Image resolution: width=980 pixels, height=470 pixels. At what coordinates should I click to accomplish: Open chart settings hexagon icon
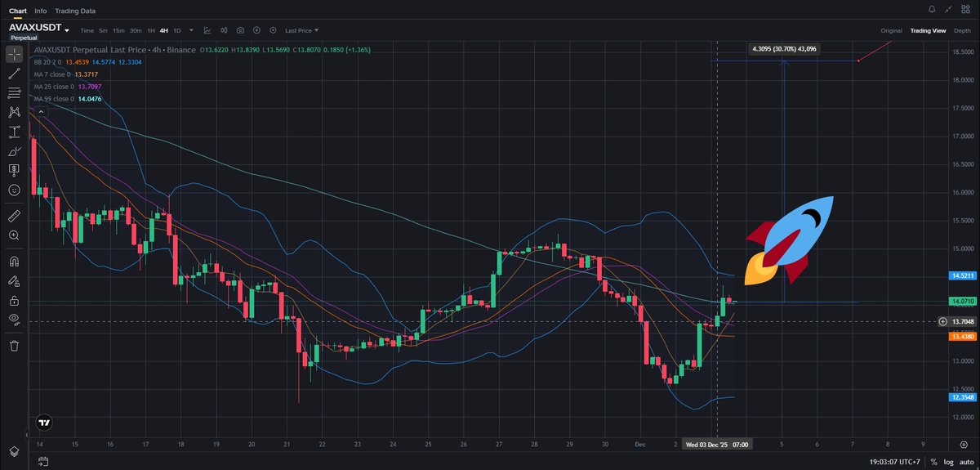coord(273,30)
